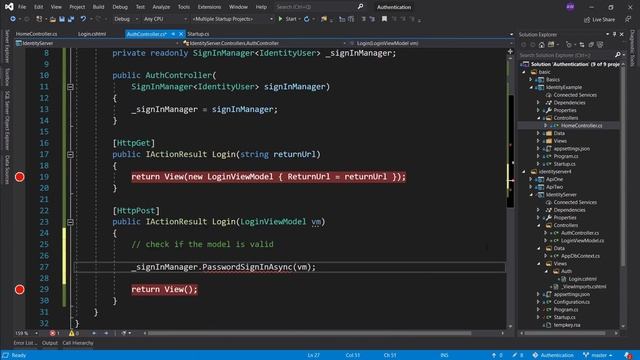Click the user account avatar icon

[570, 7]
